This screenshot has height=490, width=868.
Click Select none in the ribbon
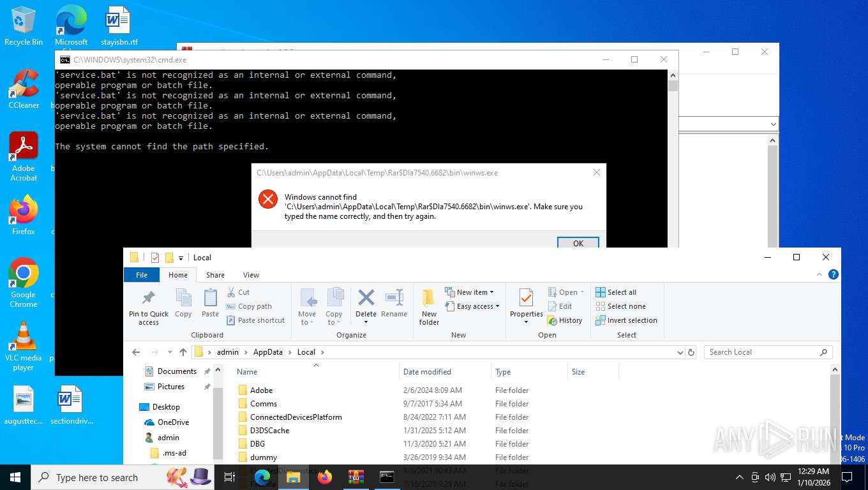620,306
